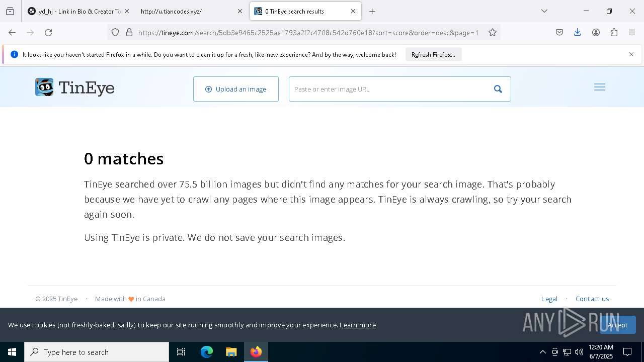Open Windows Start menu
The width and height of the screenshot is (644, 362).
[12, 352]
